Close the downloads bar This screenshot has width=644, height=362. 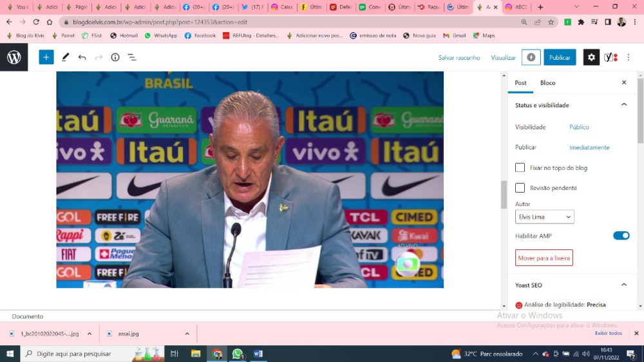pos(636,333)
